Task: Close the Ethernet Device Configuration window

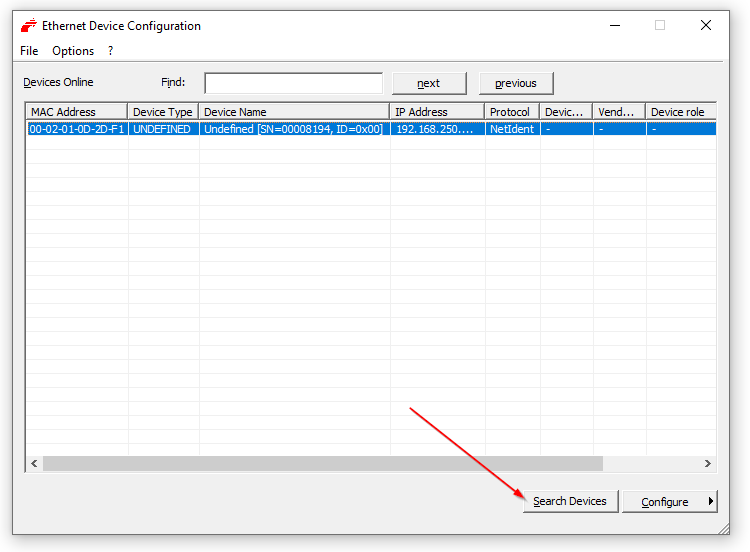Action: coord(706,25)
